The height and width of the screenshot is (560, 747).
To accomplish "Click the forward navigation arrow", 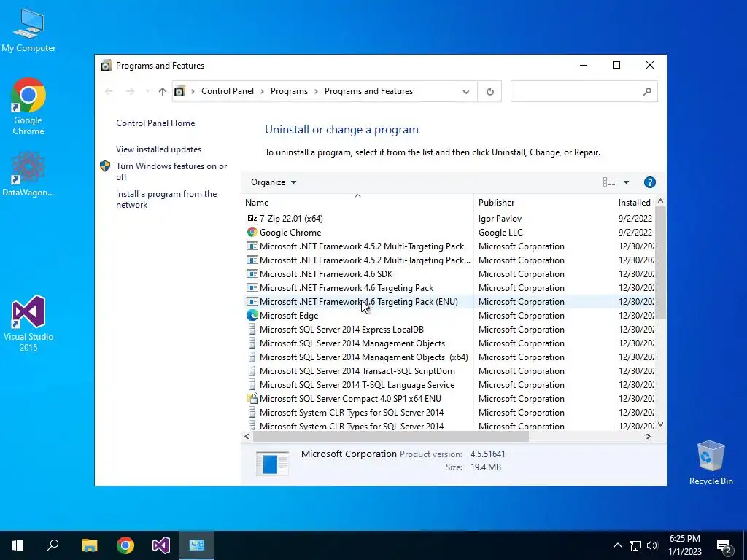I will point(130,91).
